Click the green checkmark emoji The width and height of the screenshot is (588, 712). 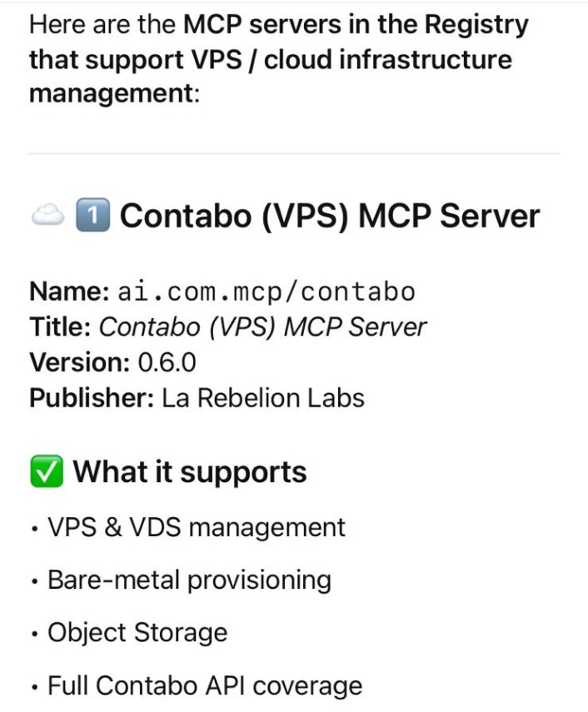pos(45,472)
